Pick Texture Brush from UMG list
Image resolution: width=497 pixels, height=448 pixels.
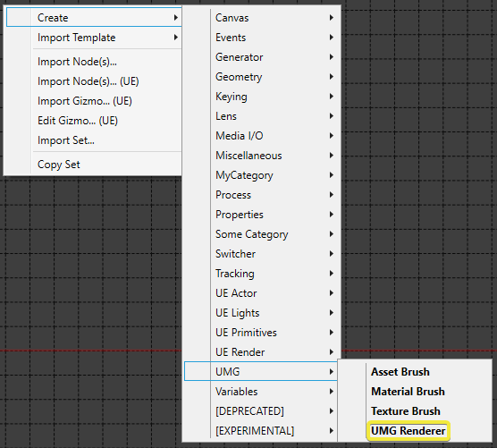click(x=406, y=411)
